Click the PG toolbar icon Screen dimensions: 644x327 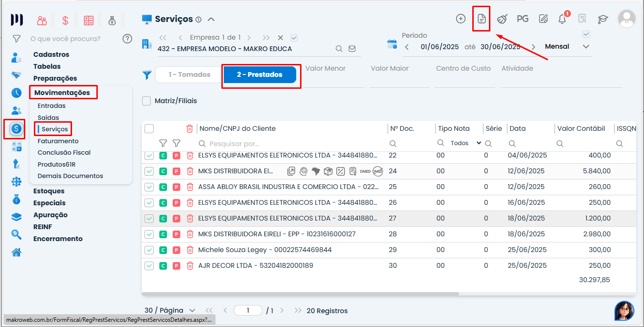[522, 19]
